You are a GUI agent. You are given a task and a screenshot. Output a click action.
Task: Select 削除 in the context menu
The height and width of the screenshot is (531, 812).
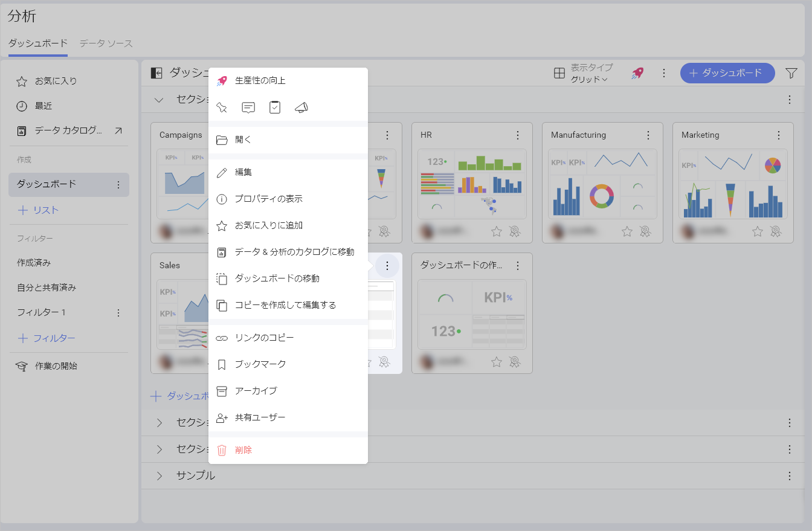tap(288, 451)
